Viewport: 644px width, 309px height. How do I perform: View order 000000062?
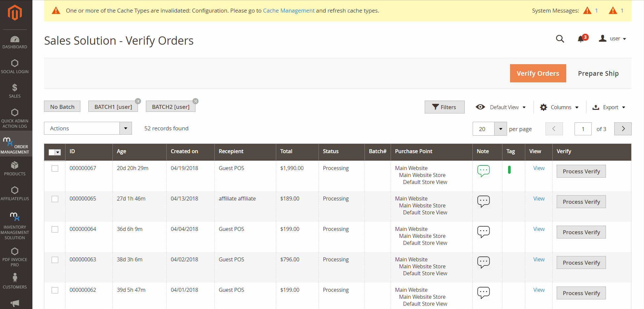539,290
